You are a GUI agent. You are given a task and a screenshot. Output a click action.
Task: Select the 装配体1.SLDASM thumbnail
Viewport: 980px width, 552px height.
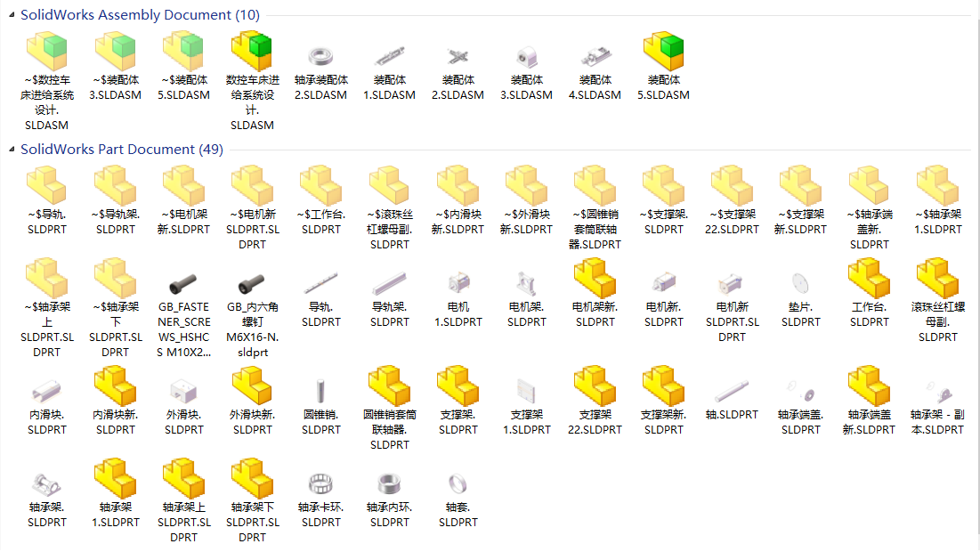coord(389,57)
